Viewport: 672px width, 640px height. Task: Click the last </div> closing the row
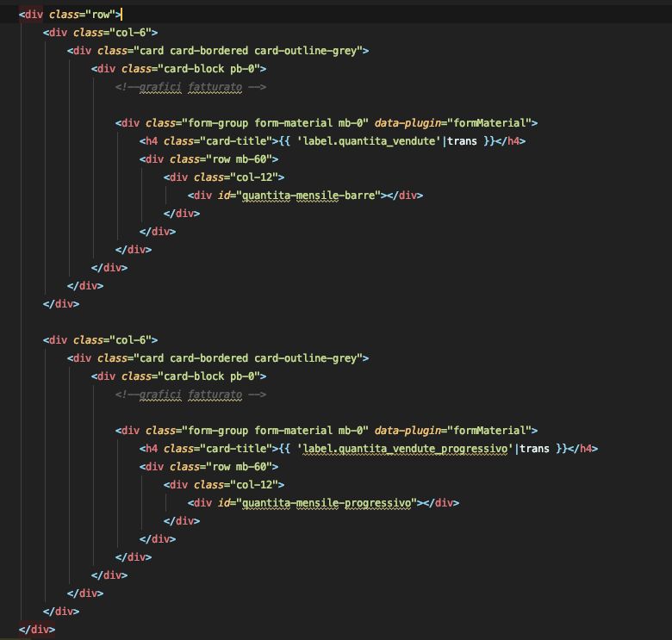coord(37,630)
